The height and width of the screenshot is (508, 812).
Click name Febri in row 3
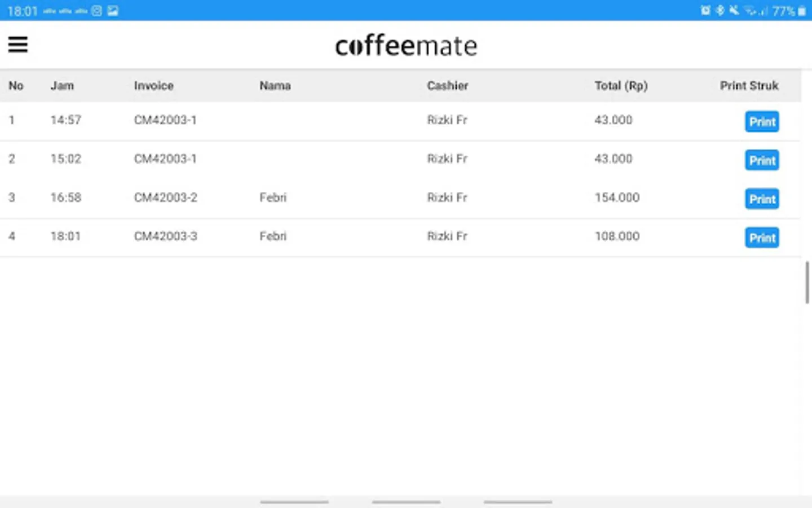(x=273, y=198)
